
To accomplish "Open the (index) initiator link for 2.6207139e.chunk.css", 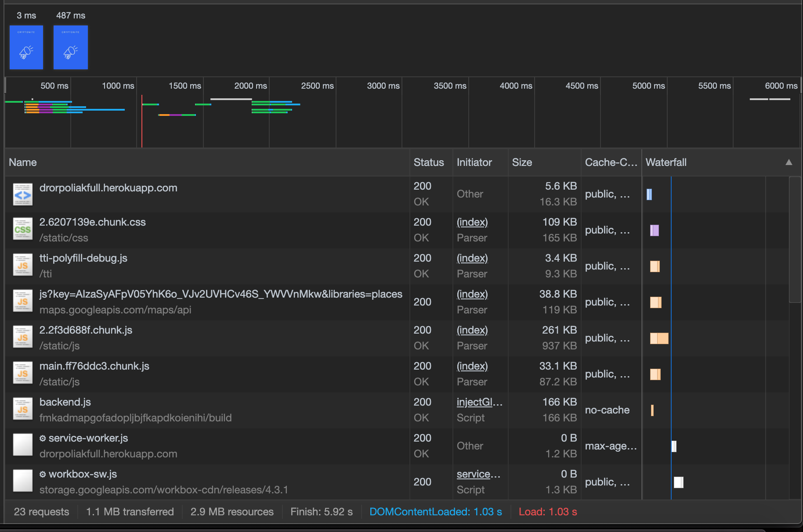I will click(472, 222).
